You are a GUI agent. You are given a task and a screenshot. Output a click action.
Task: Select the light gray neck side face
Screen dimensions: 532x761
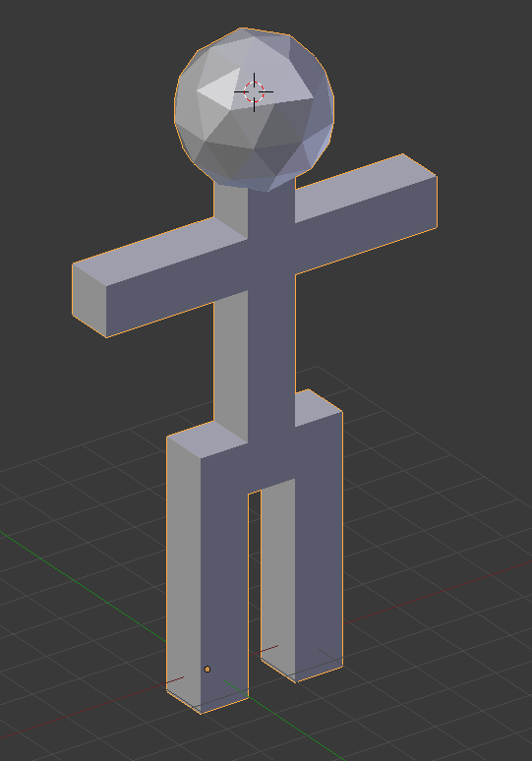pyautogui.click(x=231, y=209)
